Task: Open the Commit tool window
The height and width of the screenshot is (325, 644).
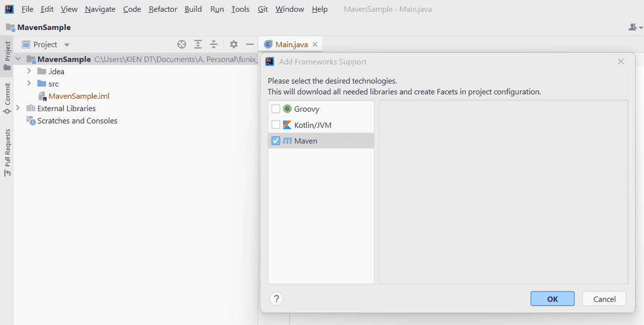Action: click(8, 89)
